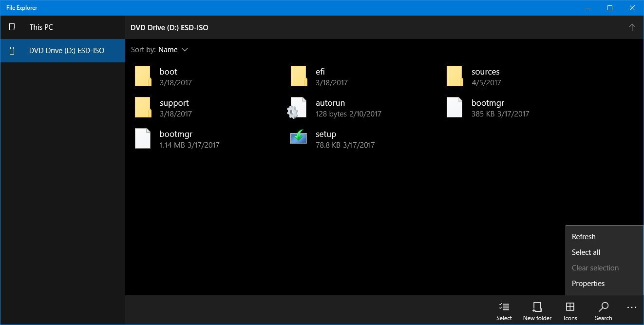Close the File Explorer window

click(x=632, y=8)
